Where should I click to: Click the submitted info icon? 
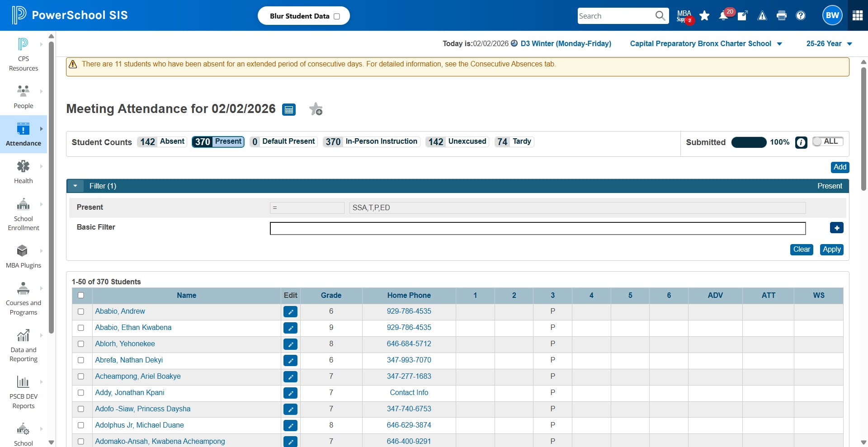point(801,142)
